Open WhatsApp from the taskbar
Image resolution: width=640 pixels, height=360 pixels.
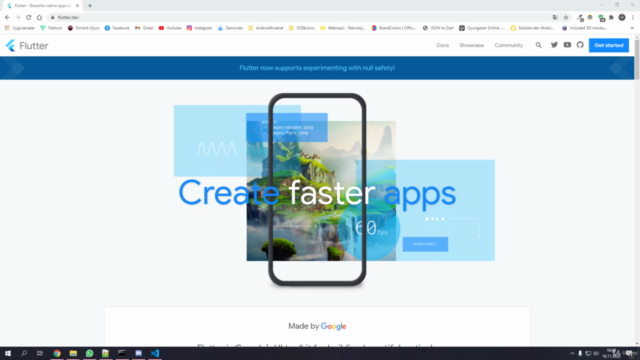(x=89, y=353)
